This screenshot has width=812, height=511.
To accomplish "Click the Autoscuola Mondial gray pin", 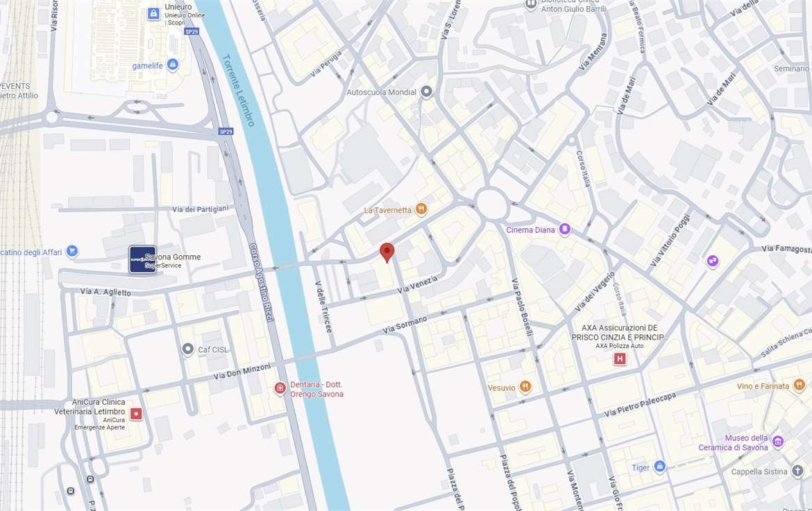I will 426,92.
